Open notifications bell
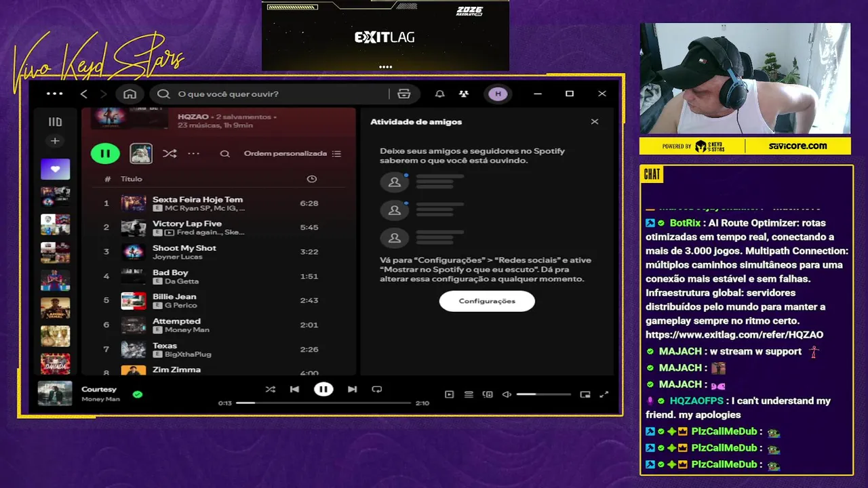This screenshot has height=488, width=868. 440,94
